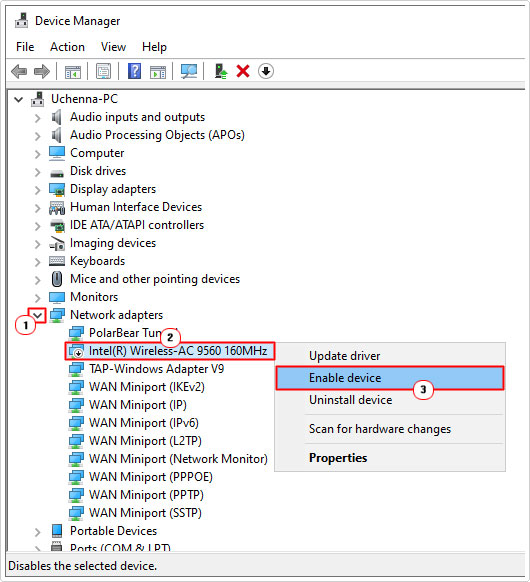Open the File menu
The height and width of the screenshot is (582, 530).
tap(25, 47)
